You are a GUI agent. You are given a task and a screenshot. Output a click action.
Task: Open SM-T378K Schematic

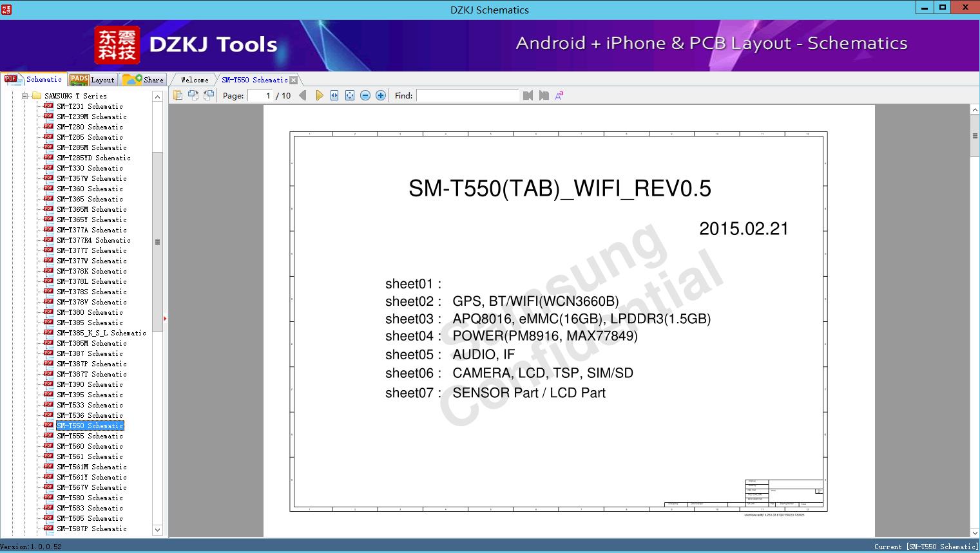(91, 271)
